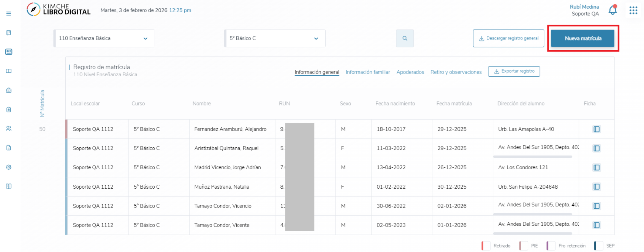Click the PIE legend swatch
The height and width of the screenshot is (252, 644).
pyautogui.click(x=523, y=246)
